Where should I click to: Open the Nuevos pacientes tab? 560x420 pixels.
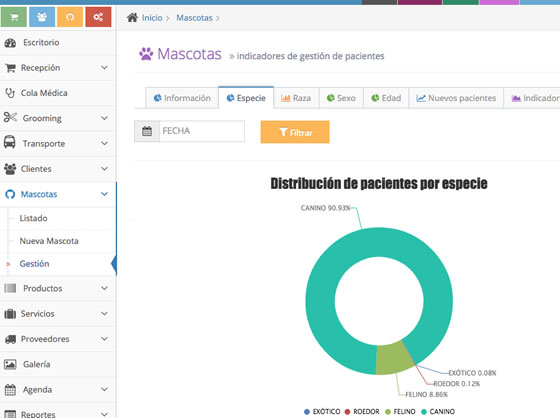coord(456,98)
